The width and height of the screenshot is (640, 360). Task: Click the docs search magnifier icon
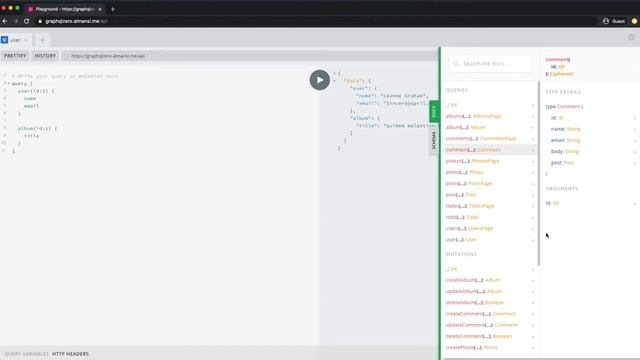(456, 64)
